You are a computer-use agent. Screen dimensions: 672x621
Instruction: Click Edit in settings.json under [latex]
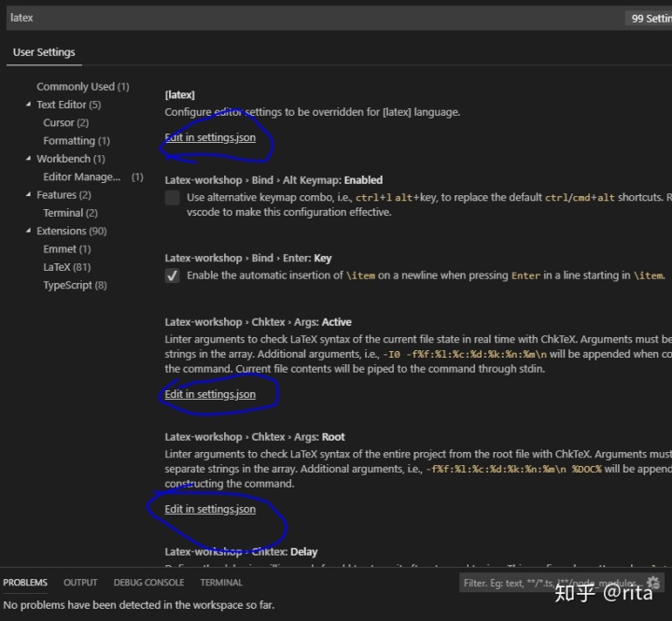210,137
